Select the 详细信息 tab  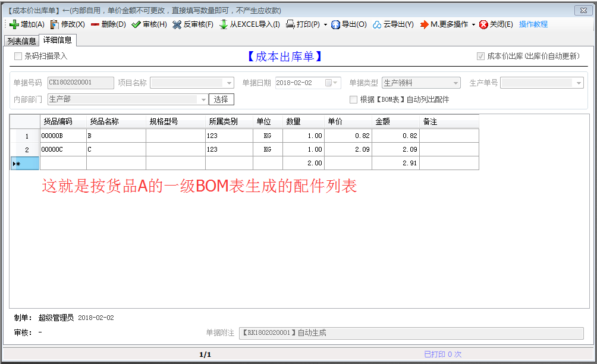pyautogui.click(x=58, y=40)
